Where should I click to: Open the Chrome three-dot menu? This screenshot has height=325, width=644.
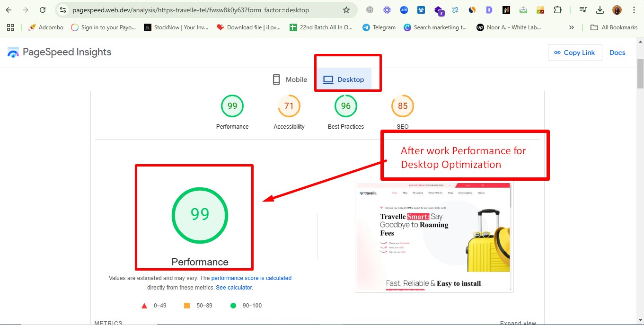click(x=634, y=10)
